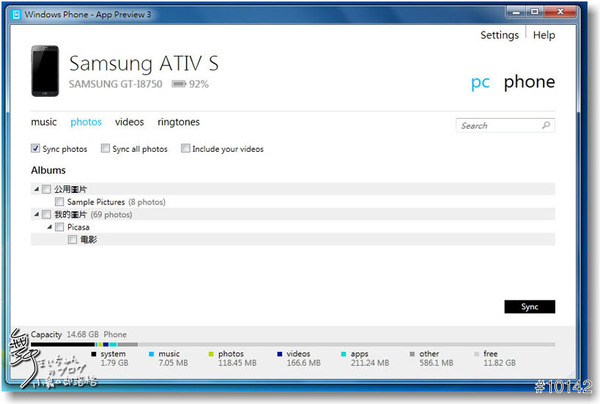Click the free 11.82 GB value

[499, 363]
